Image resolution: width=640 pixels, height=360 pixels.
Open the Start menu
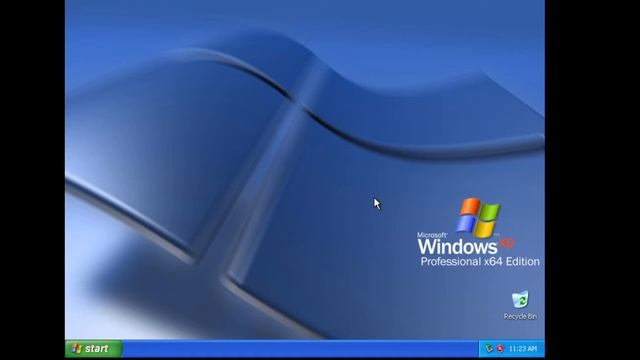point(93,349)
